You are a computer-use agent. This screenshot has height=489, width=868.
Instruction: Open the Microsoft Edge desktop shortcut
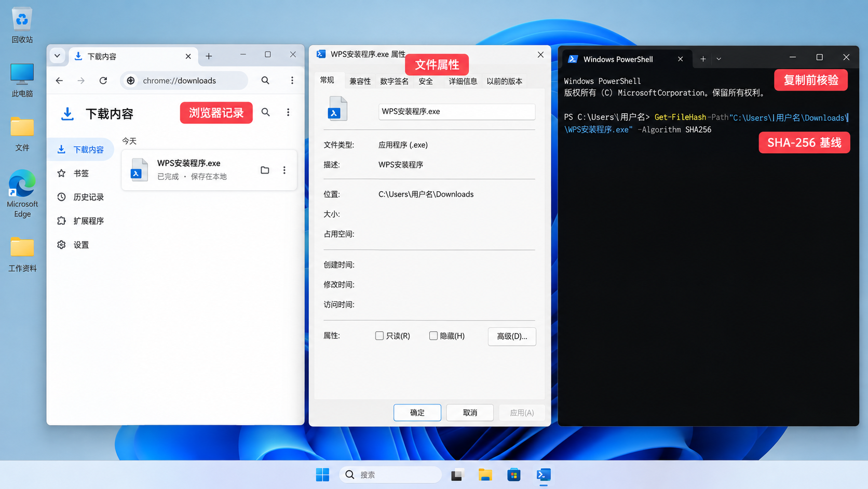22,193
